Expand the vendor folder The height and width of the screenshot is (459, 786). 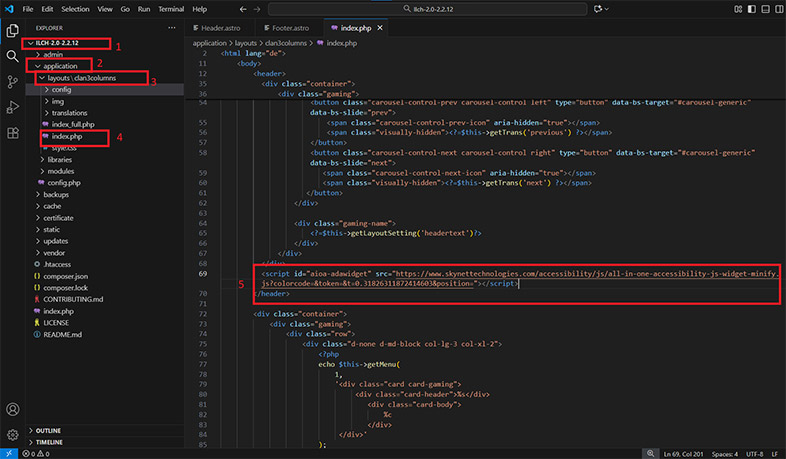point(56,252)
